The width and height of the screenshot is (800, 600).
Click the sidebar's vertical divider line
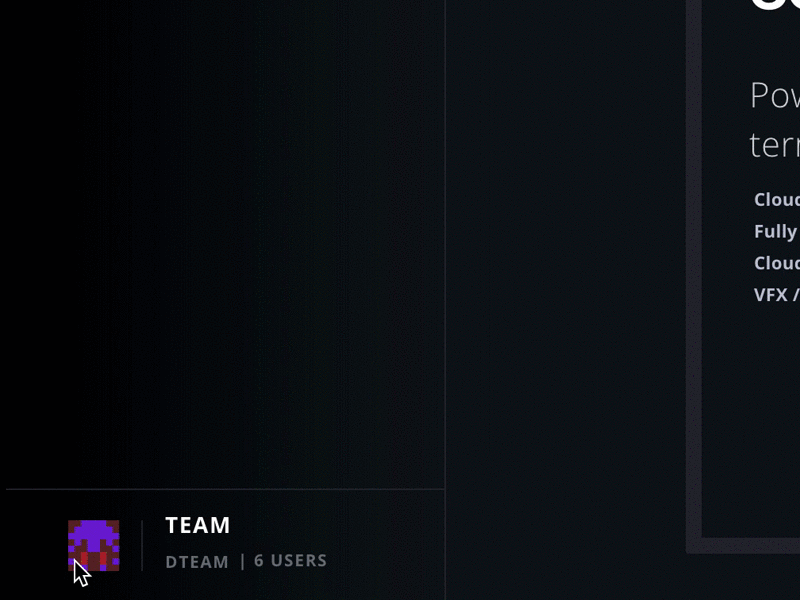[445, 300]
